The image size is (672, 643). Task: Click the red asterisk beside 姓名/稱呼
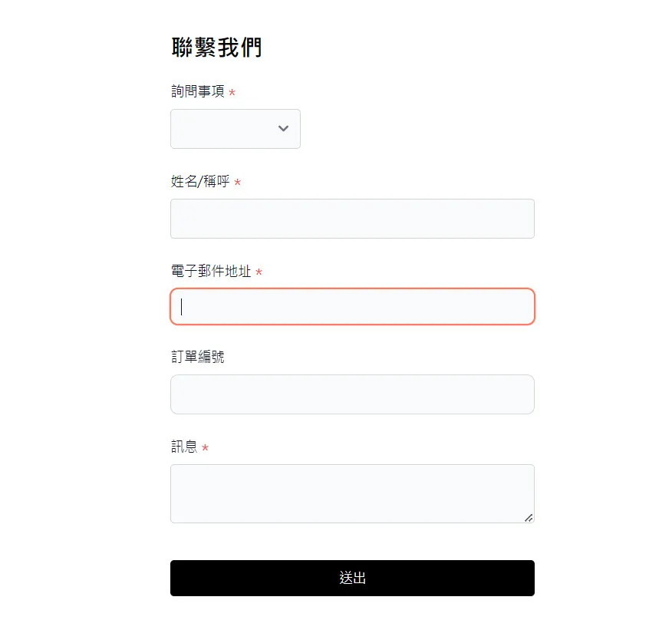(238, 183)
